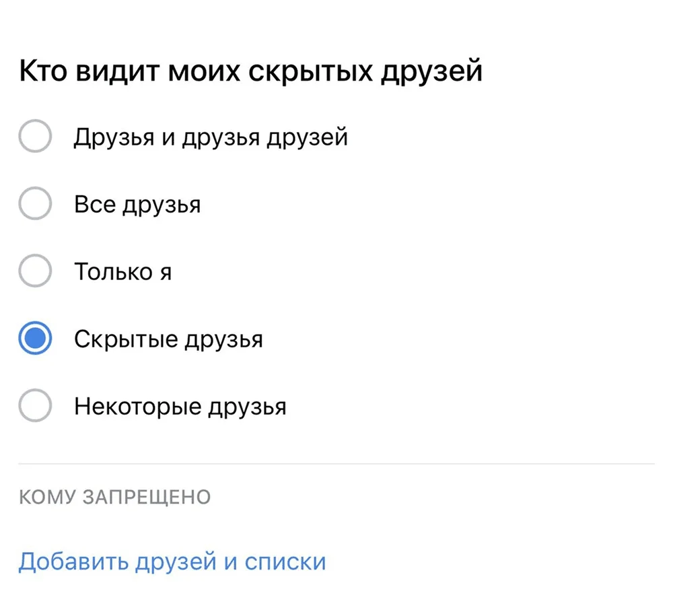Click the КОМУ ЗАПРЕЩЕНО section header

tap(114, 498)
